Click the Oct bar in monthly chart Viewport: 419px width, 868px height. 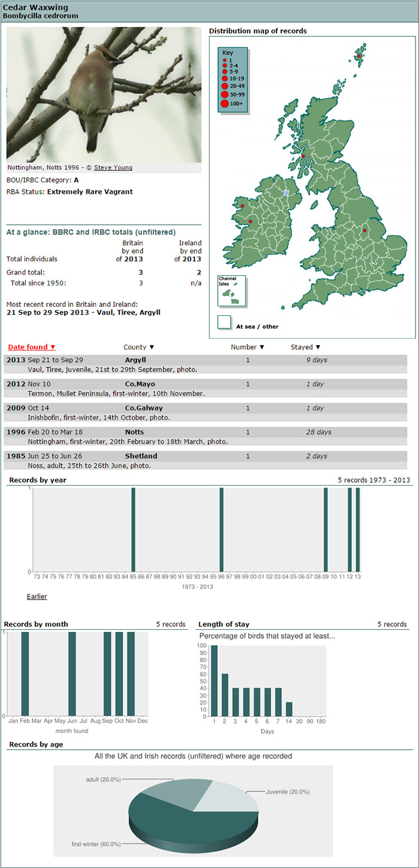tap(119, 674)
